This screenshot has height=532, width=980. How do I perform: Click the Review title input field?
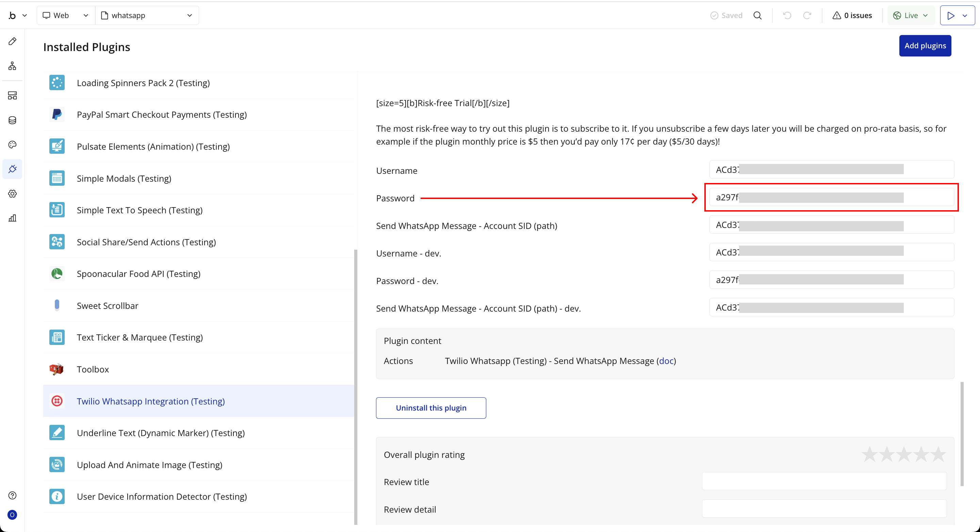(824, 481)
